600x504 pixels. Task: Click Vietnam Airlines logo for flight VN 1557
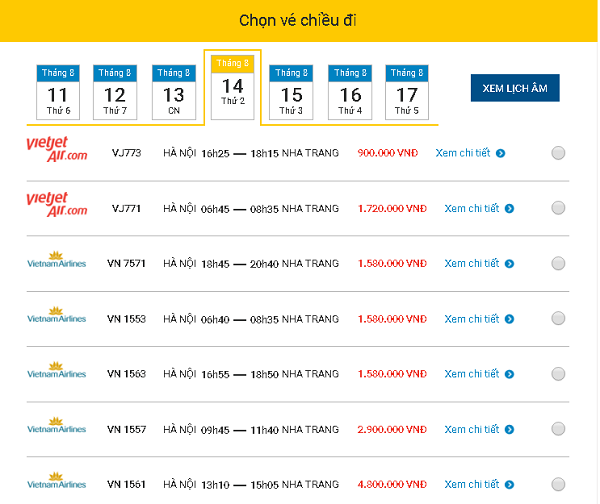(57, 429)
